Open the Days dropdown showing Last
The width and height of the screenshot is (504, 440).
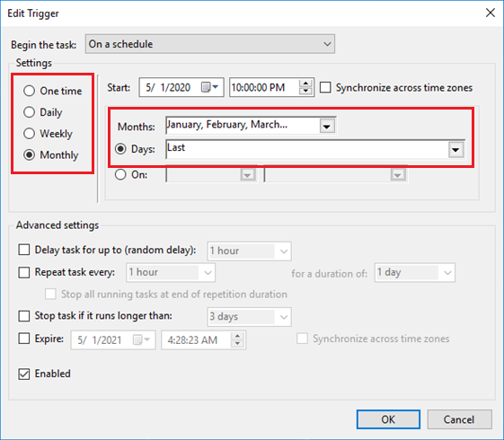tap(455, 150)
